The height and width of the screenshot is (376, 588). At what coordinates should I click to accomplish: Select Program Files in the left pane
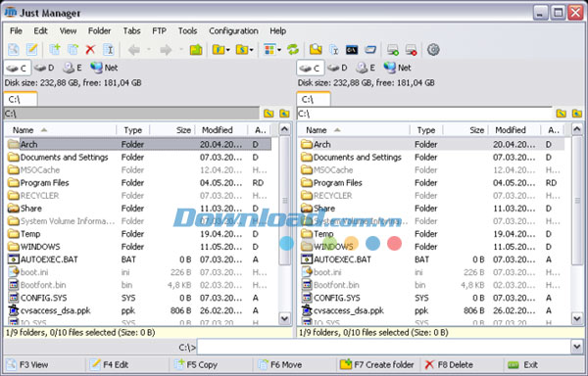point(139,183)
